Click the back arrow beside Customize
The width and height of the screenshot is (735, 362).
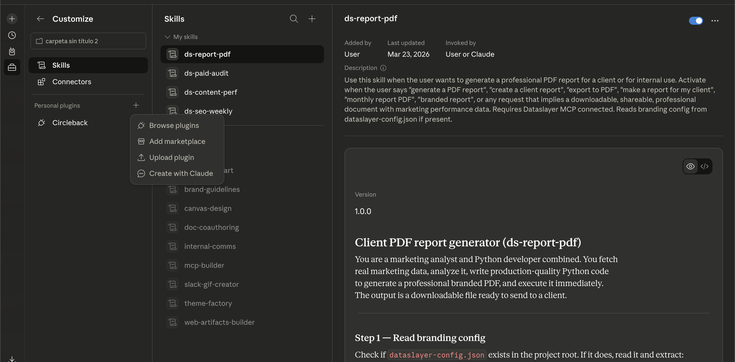pyautogui.click(x=40, y=19)
